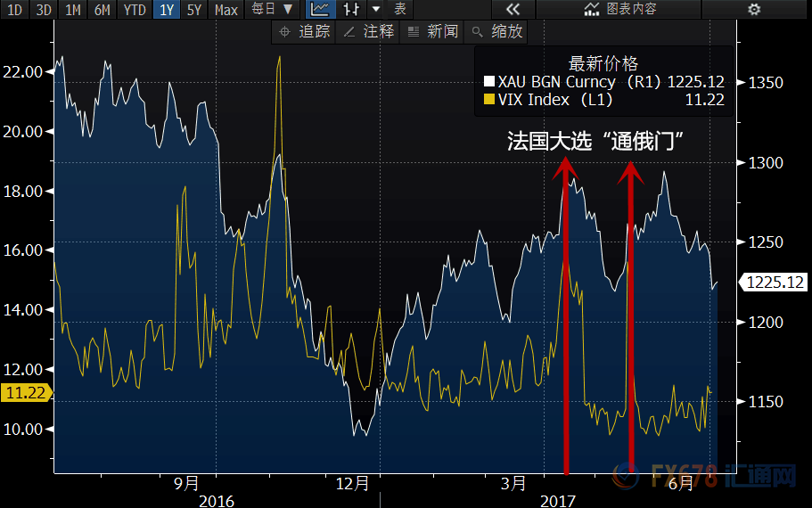
Task: Click the 最新价格 legend header
Action: click(603, 63)
